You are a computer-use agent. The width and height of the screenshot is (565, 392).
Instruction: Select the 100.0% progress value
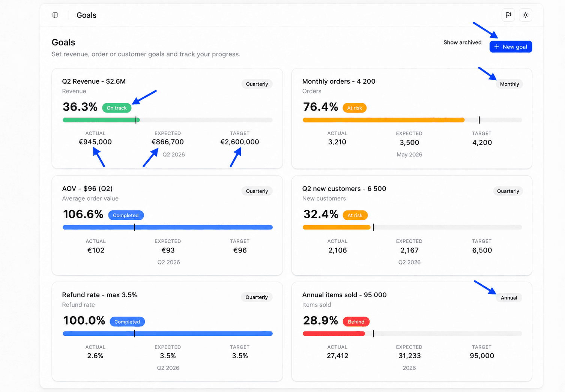[84, 321]
